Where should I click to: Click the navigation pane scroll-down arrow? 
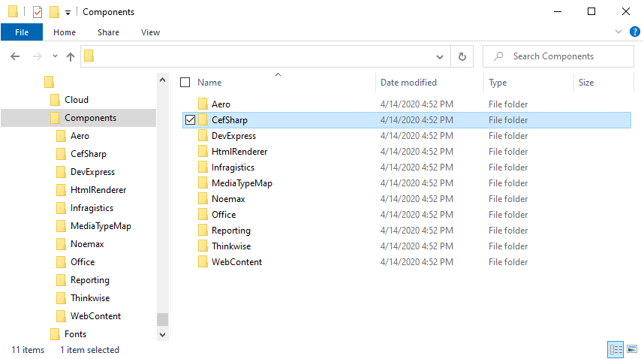pyautogui.click(x=163, y=335)
